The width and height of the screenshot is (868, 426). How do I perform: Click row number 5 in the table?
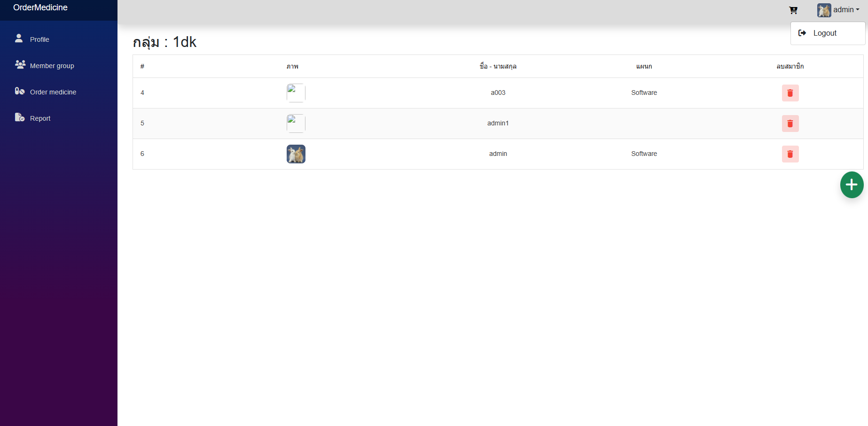pyautogui.click(x=142, y=124)
